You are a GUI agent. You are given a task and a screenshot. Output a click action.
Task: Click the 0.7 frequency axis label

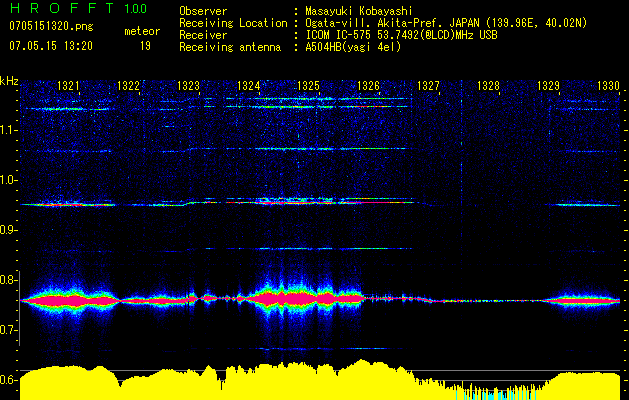coord(9,330)
